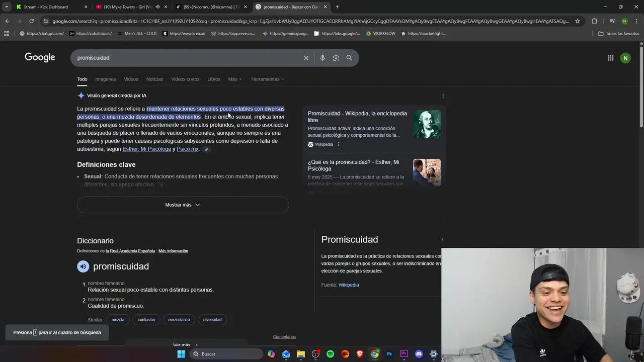Viewport: 644px width, 362px height.
Task: Start voice search with microphone icon
Action: pyautogui.click(x=323, y=58)
